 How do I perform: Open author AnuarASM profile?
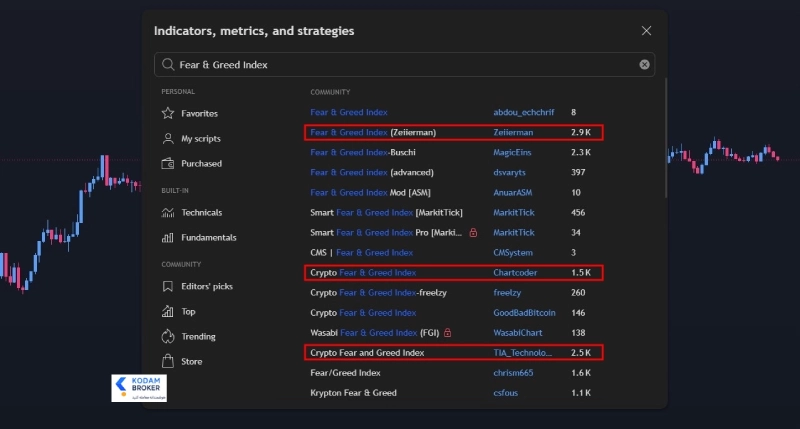coord(512,192)
